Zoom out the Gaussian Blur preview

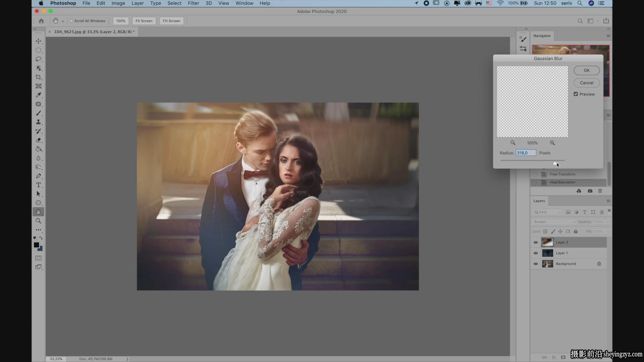click(x=513, y=143)
